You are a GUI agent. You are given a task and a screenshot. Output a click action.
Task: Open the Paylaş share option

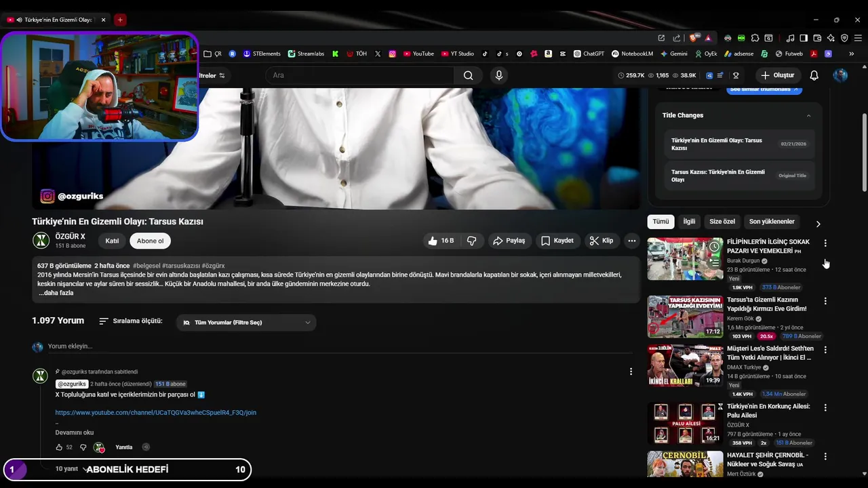click(509, 241)
